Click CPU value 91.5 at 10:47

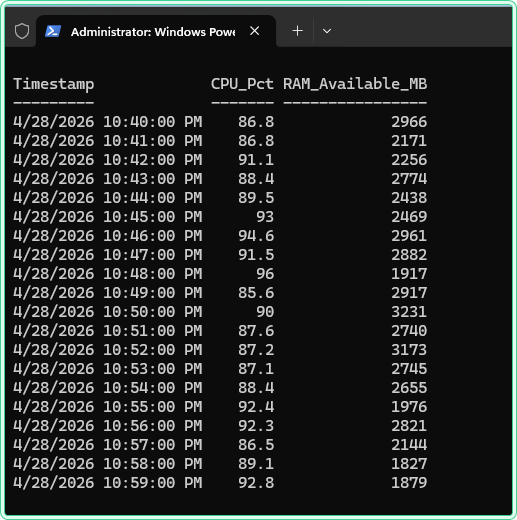tap(256, 255)
